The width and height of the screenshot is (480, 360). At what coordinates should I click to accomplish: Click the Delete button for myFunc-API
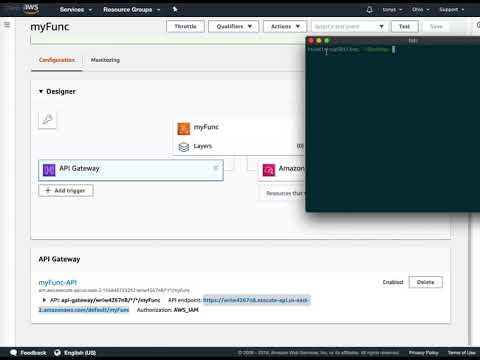[426, 282]
